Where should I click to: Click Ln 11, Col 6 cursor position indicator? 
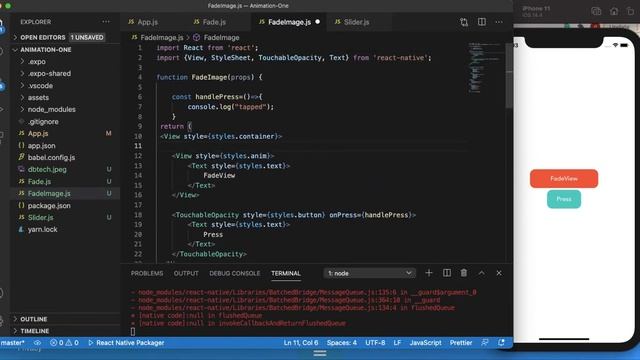tap(301, 343)
